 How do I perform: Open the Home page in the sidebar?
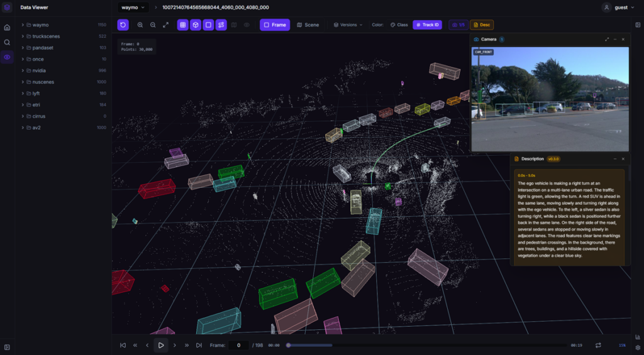[7, 28]
